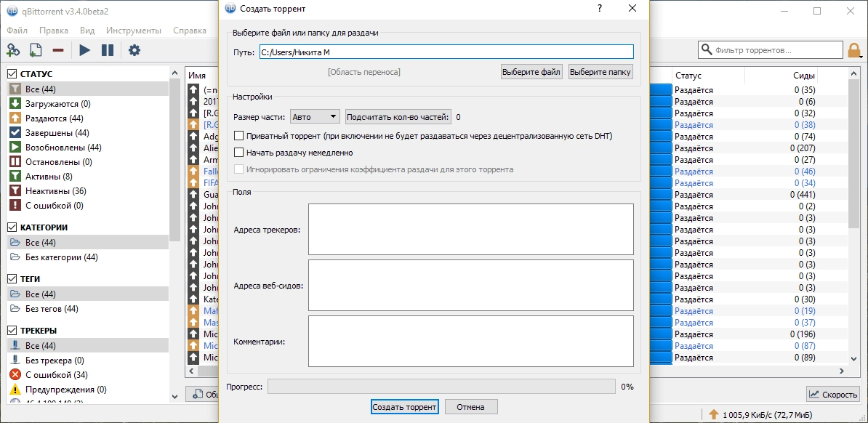Click the Отмена button
The width and height of the screenshot is (868, 423).
[471, 407]
